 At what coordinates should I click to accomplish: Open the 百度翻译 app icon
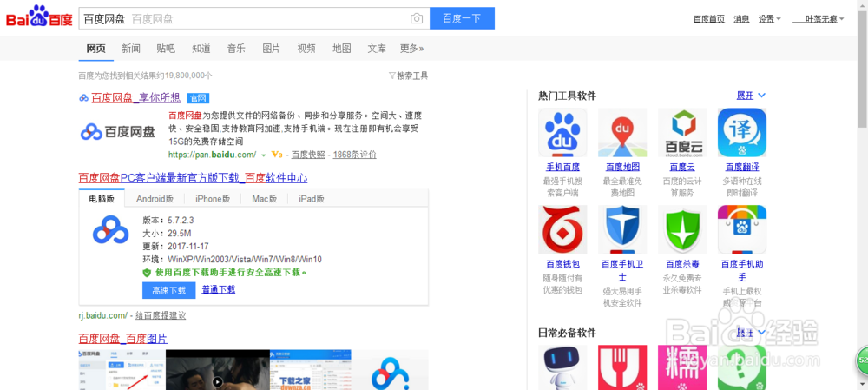[742, 132]
